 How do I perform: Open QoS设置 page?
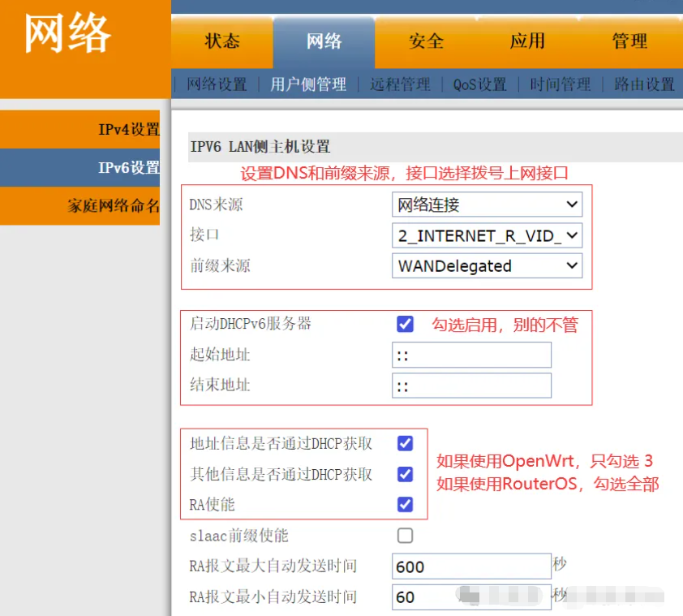pyautogui.click(x=479, y=84)
